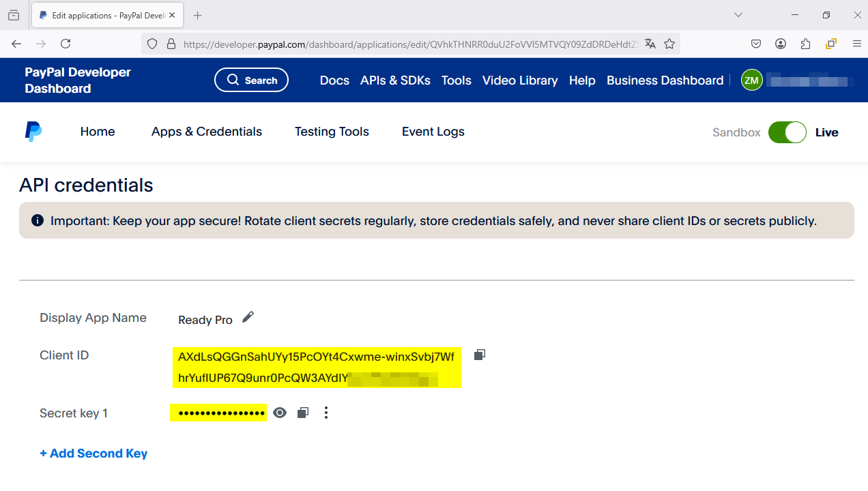Go back to the previous page
This screenshot has height=491, width=868.
click(16, 44)
